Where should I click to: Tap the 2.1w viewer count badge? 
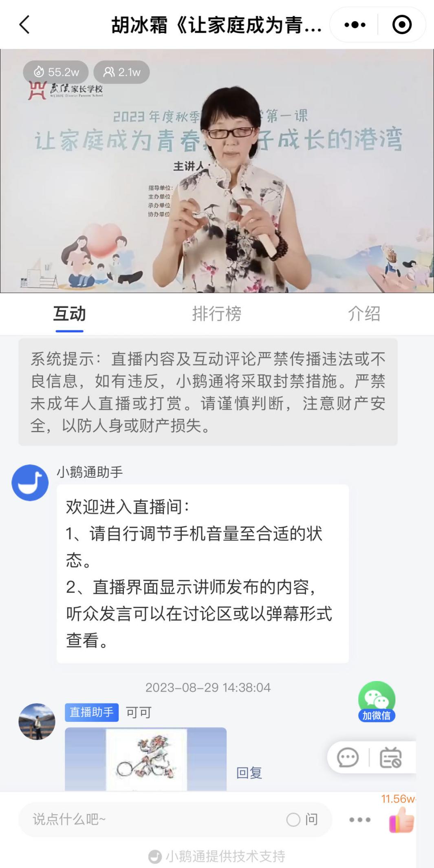tap(121, 72)
